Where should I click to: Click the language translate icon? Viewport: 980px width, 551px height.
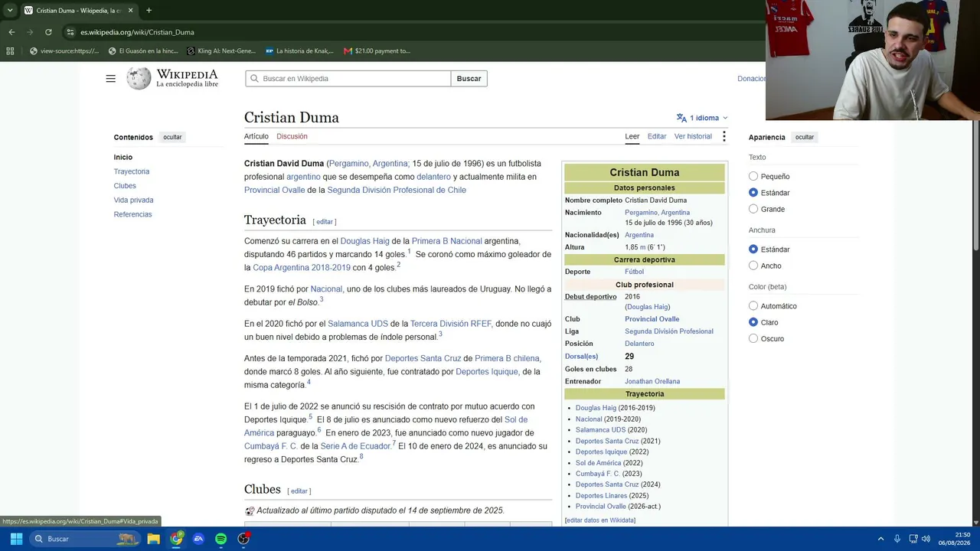(681, 118)
